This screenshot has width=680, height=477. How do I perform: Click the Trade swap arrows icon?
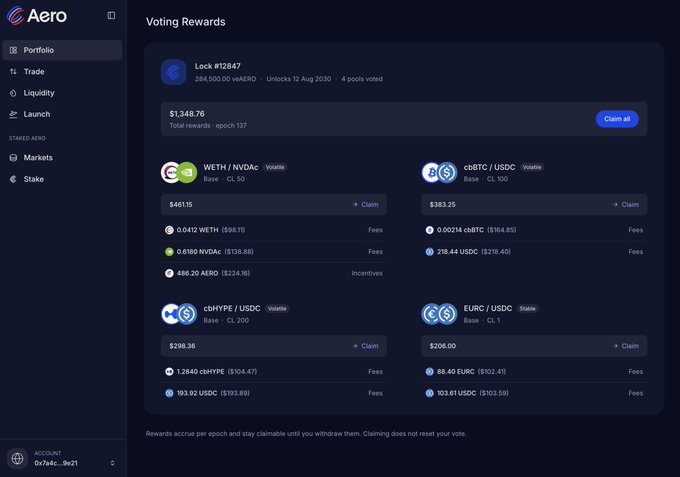13,72
